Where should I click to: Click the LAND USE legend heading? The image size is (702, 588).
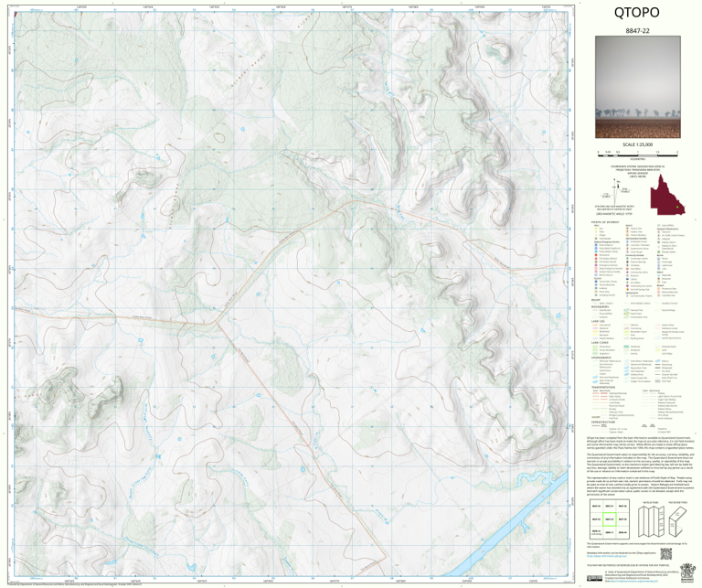click(598, 322)
